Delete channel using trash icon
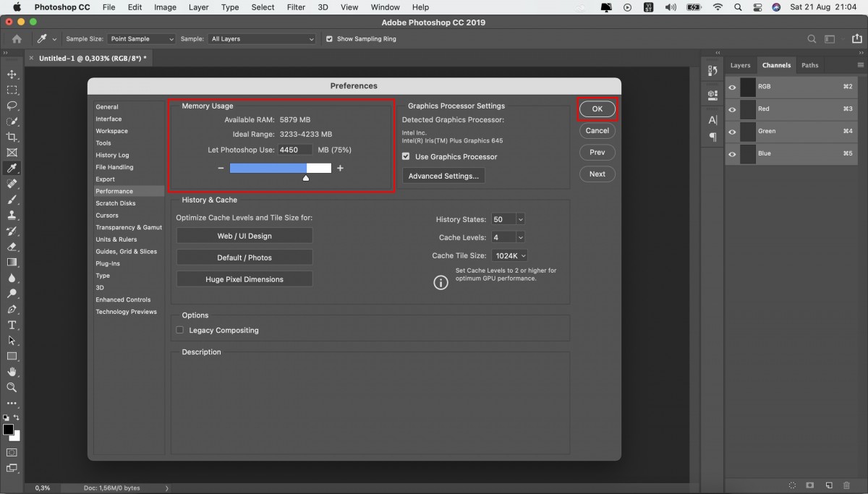This screenshot has width=868, height=494. [846, 485]
